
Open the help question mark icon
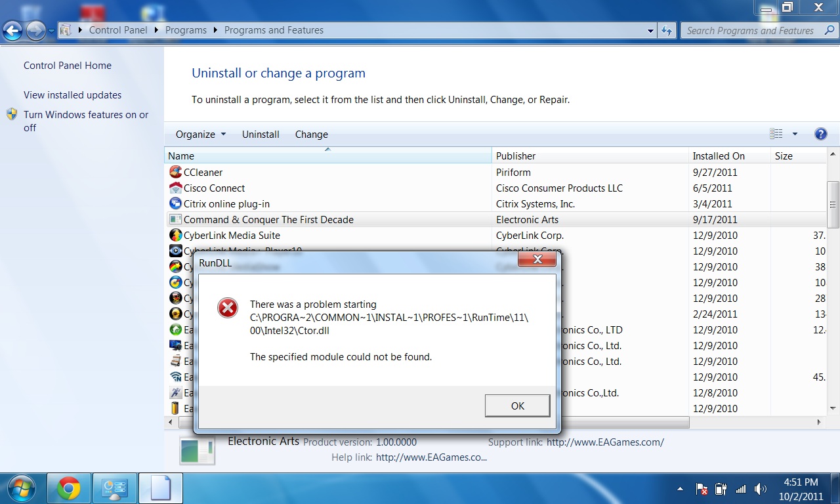tap(820, 134)
